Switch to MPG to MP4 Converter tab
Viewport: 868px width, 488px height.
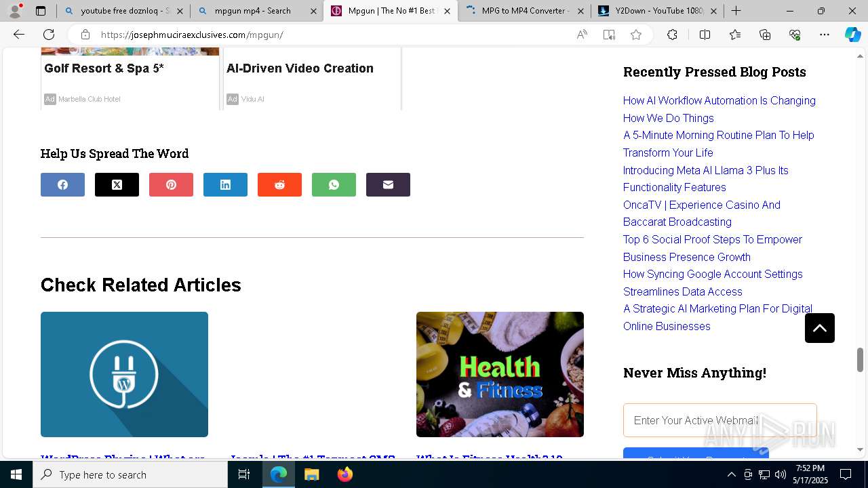coord(524,11)
